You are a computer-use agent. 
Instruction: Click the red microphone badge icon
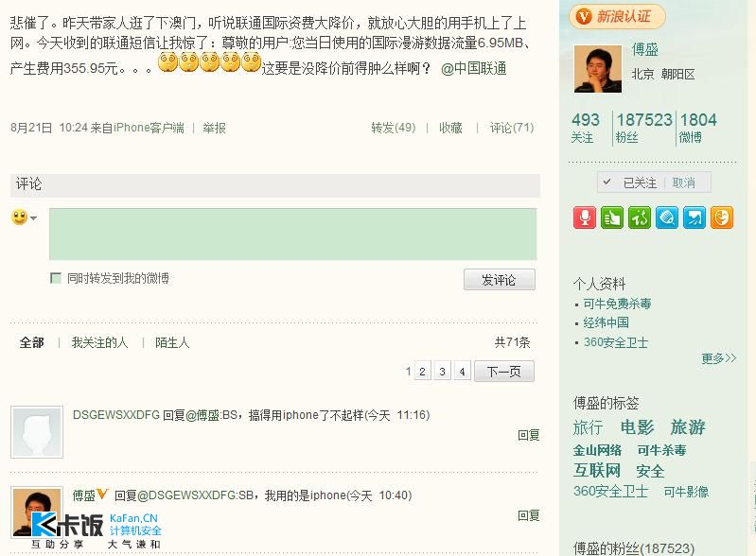tap(585, 217)
